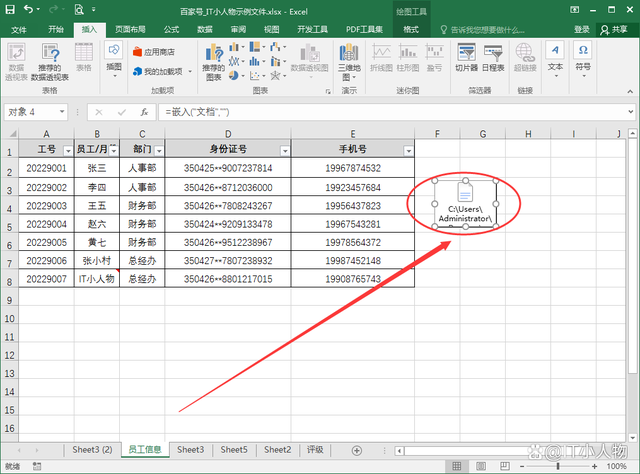The height and width of the screenshot is (474, 640).
Task: Switch to sheet tab 评级
Action: [315, 450]
